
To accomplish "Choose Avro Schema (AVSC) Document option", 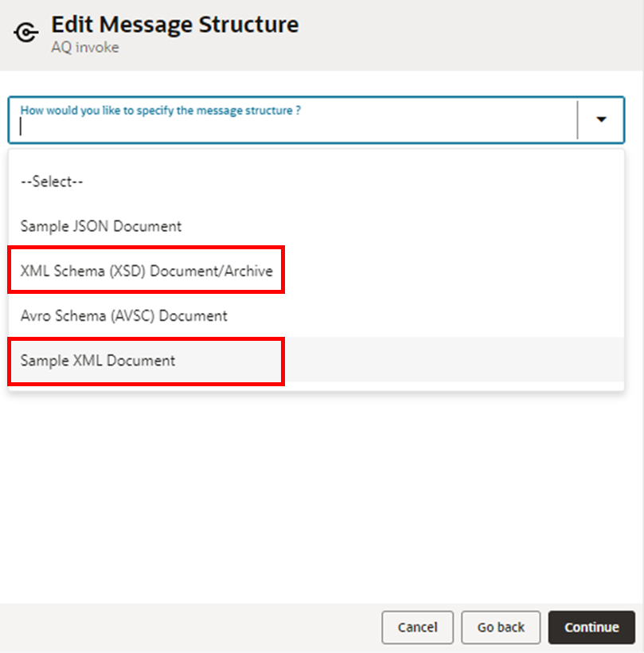I will [x=124, y=315].
